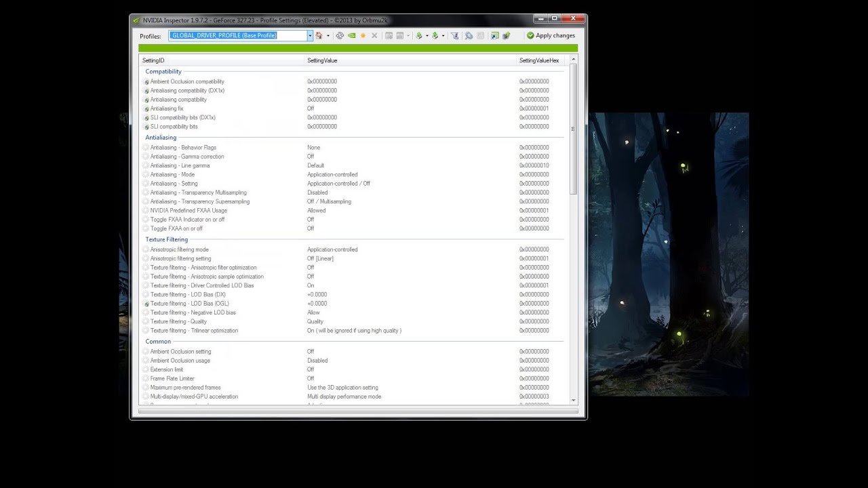Click scrollbar down arrow in settings list

[x=573, y=400]
